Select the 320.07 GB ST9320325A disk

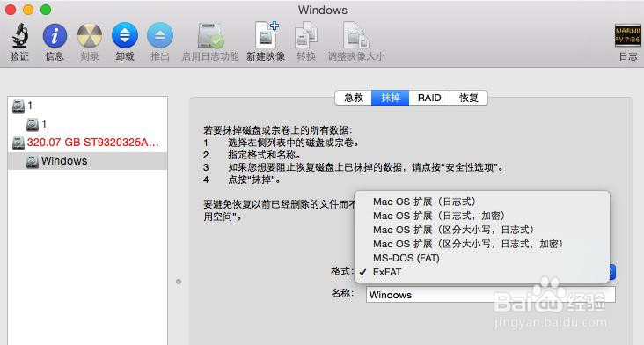pos(87,143)
